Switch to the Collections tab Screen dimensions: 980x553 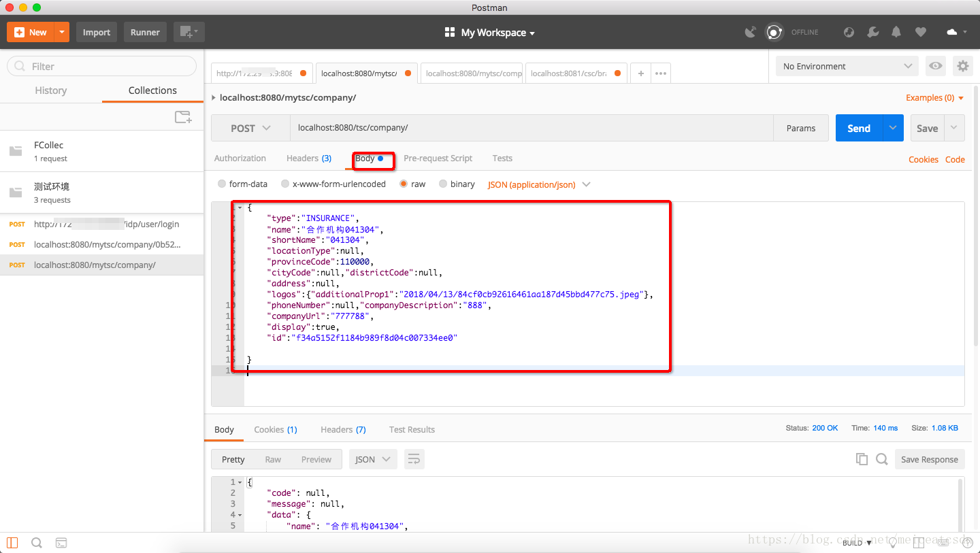tap(152, 90)
